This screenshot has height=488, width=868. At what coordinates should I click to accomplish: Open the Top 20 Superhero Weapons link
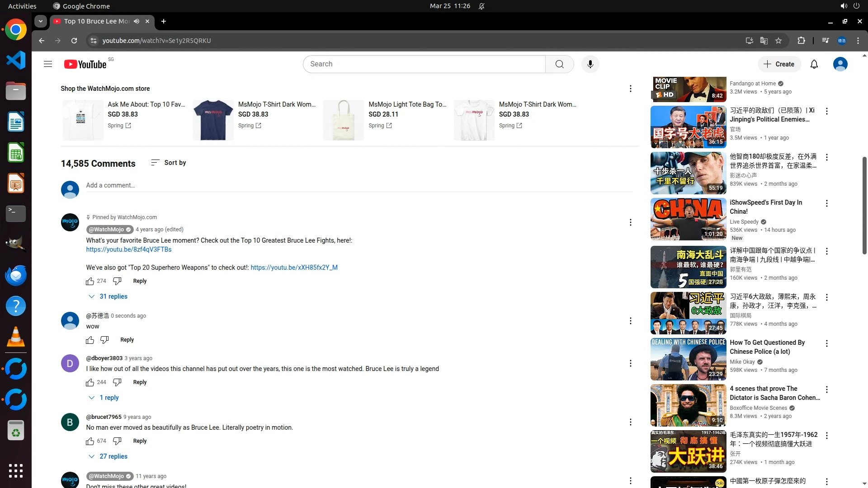(x=294, y=267)
